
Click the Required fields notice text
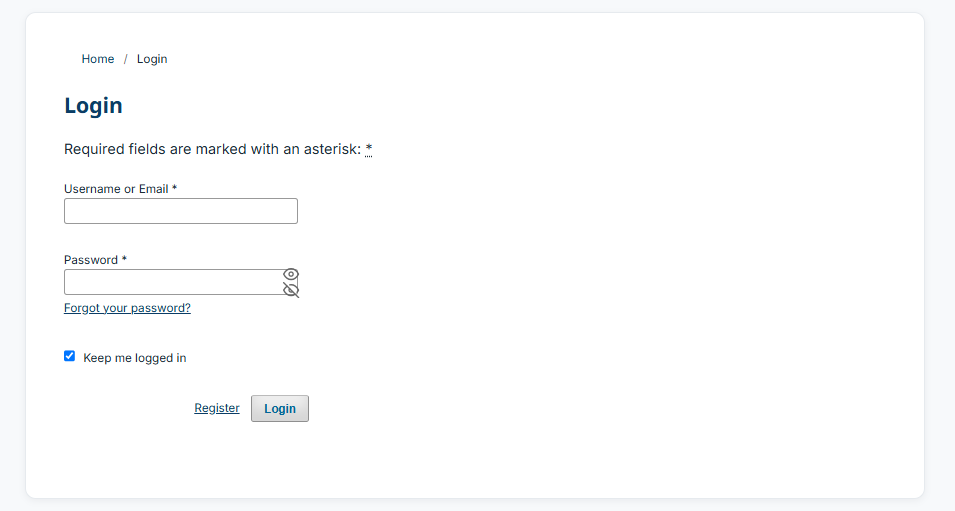(213, 149)
